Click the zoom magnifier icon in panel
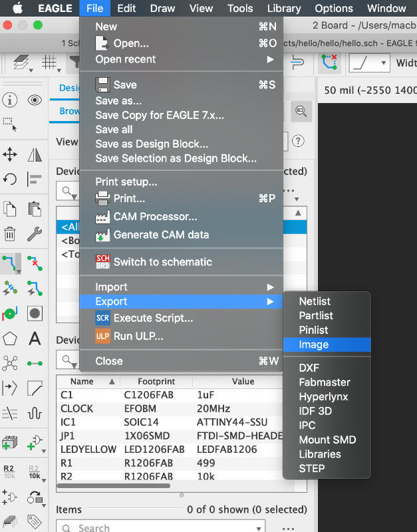The height and width of the screenshot is (532, 417). click(x=301, y=111)
